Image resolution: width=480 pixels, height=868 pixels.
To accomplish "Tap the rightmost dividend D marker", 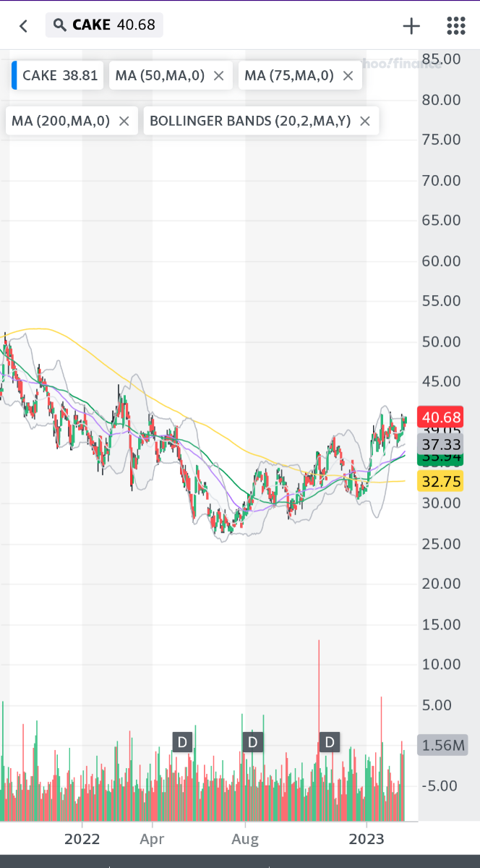I will coord(330,742).
